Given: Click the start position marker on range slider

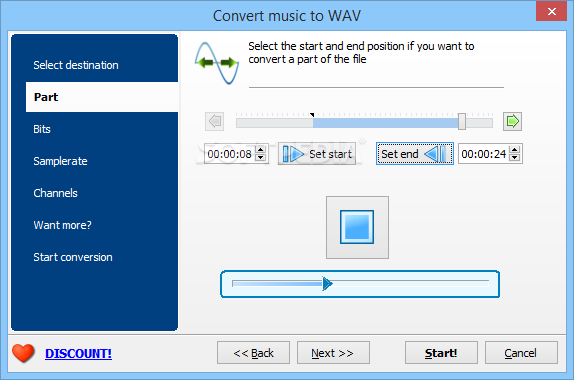Looking at the screenshot, I should 312,115.
